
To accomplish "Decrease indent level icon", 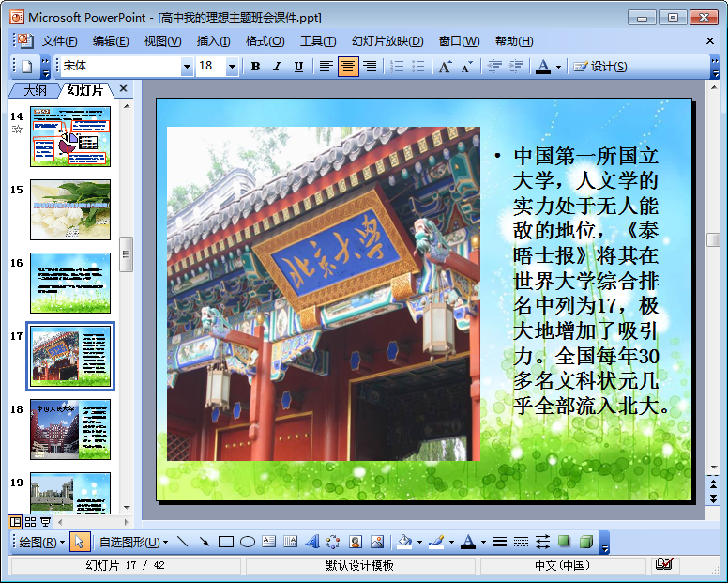I will pyautogui.click(x=494, y=67).
